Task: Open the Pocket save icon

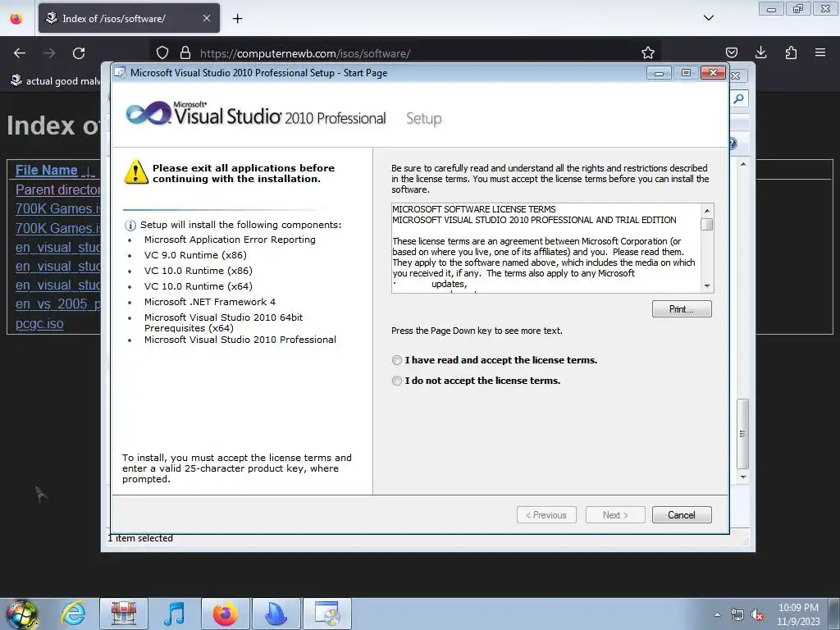Action: 731,53
